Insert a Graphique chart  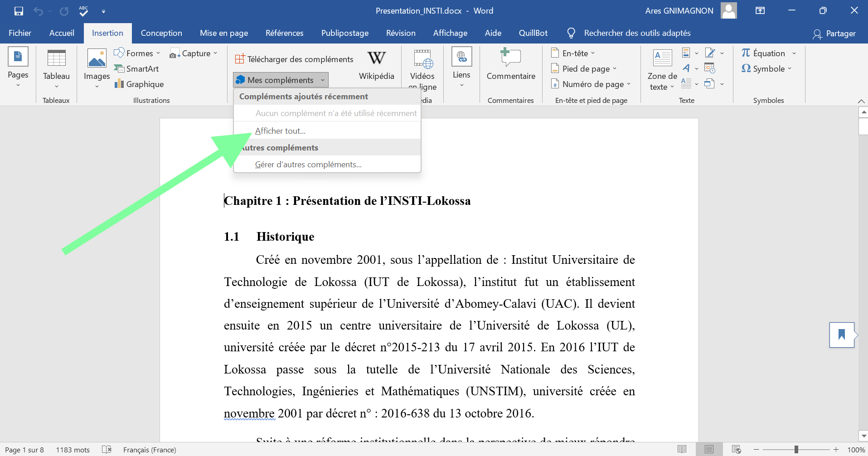[139, 84]
